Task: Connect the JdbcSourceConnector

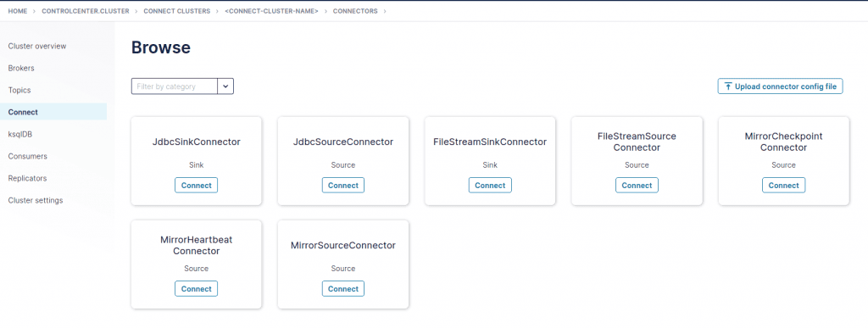Action: pyautogui.click(x=343, y=186)
